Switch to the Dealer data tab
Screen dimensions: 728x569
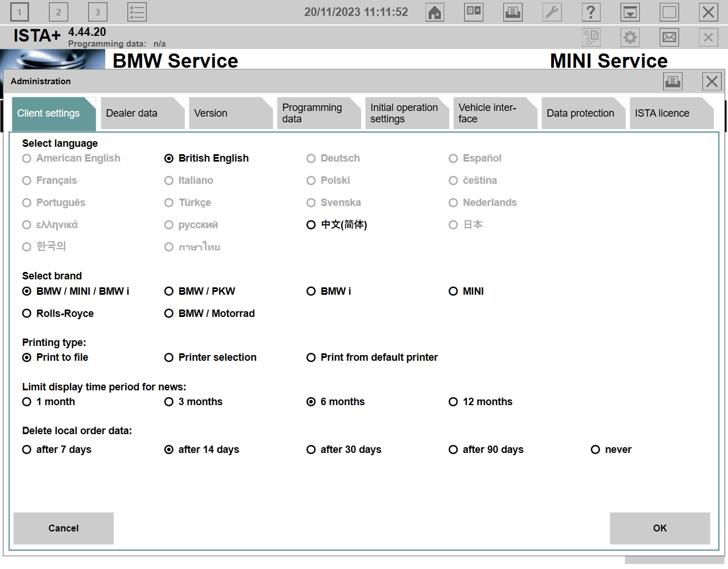(142, 113)
